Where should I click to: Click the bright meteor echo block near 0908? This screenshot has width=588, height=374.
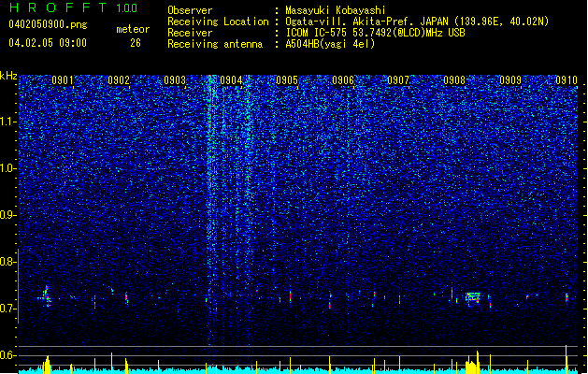[473, 297]
